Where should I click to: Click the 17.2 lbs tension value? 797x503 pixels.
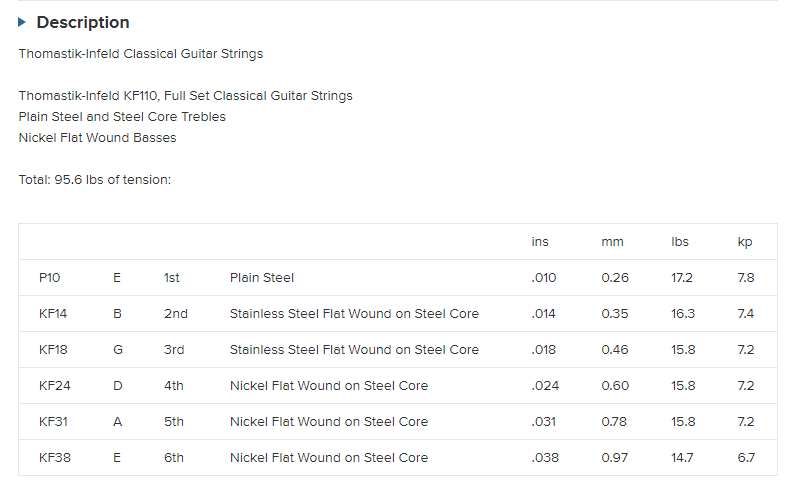click(682, 278)
